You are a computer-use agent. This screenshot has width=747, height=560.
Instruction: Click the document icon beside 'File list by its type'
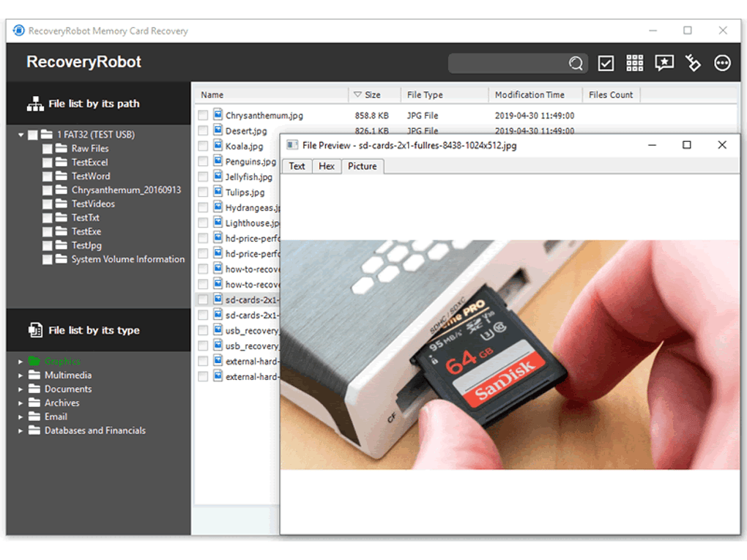(x=35, y=330)
